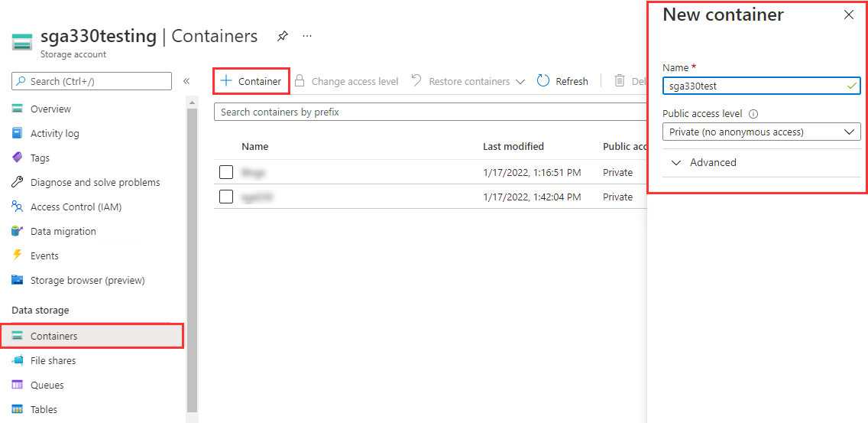Close the New container panel
The width and height of the screenshot is (868, 423).
(x=849, y=15)
